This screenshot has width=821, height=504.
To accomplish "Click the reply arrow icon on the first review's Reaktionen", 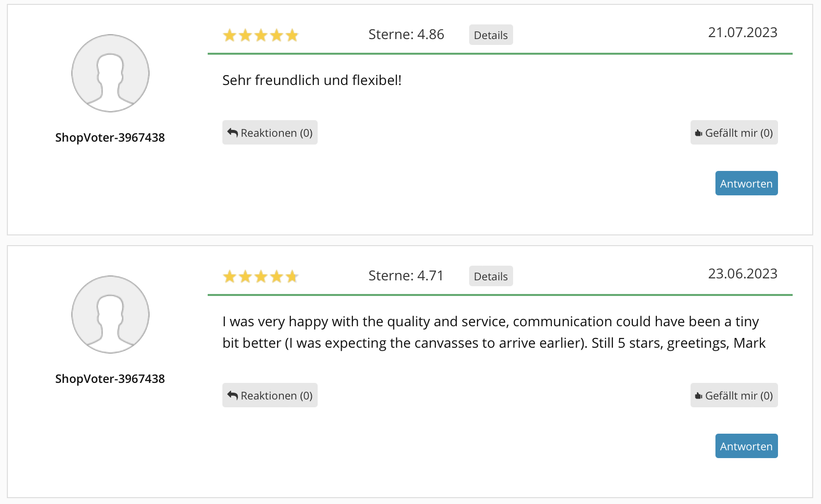I will tap(233, 133).
